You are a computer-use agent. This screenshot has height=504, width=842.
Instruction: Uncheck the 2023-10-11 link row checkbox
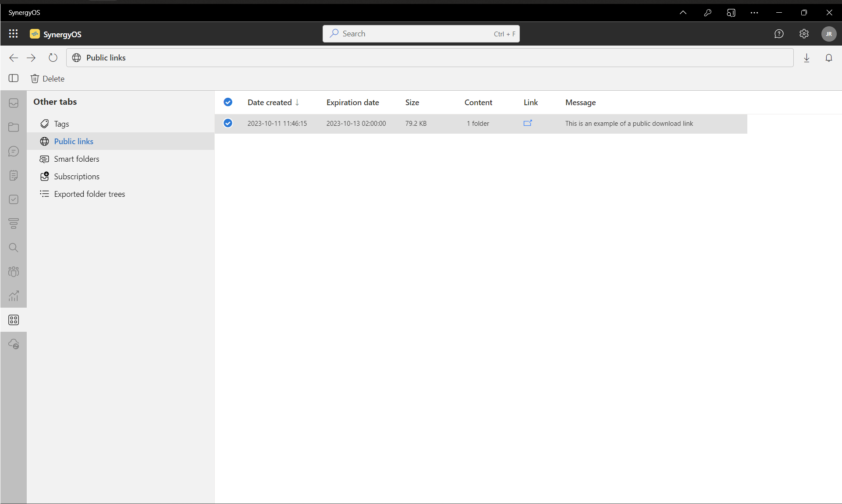point(228,123)
